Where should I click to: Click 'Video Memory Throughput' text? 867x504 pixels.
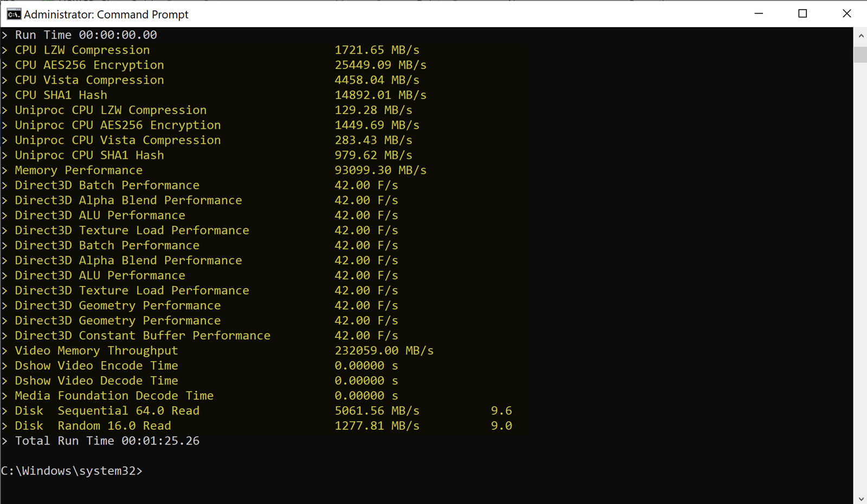(x=96, y=351)
